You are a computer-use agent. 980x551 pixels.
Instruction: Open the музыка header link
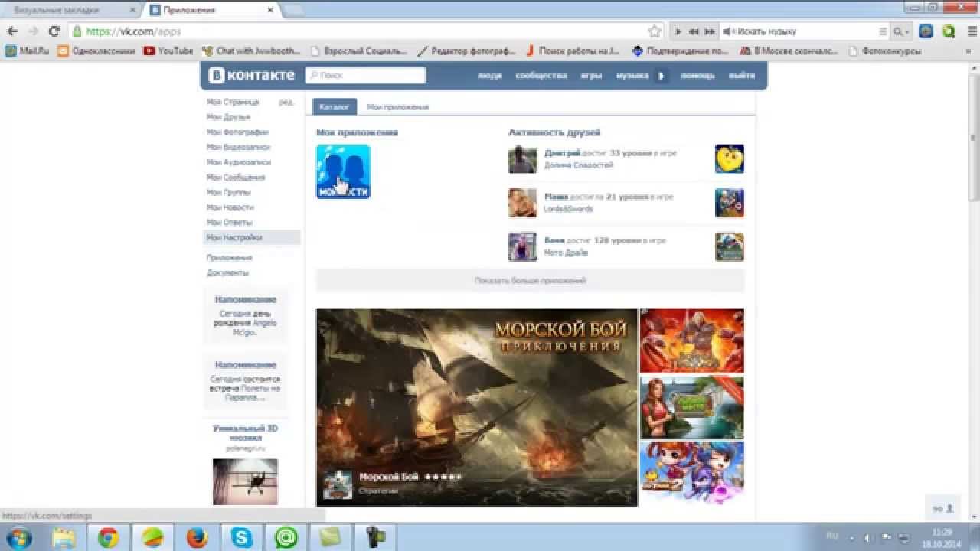tap(632, 76)
